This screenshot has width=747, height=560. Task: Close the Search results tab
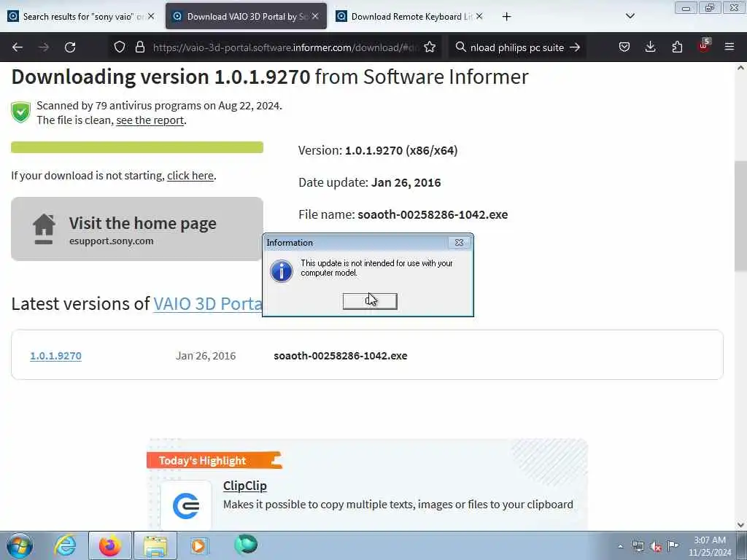point(151,16)
